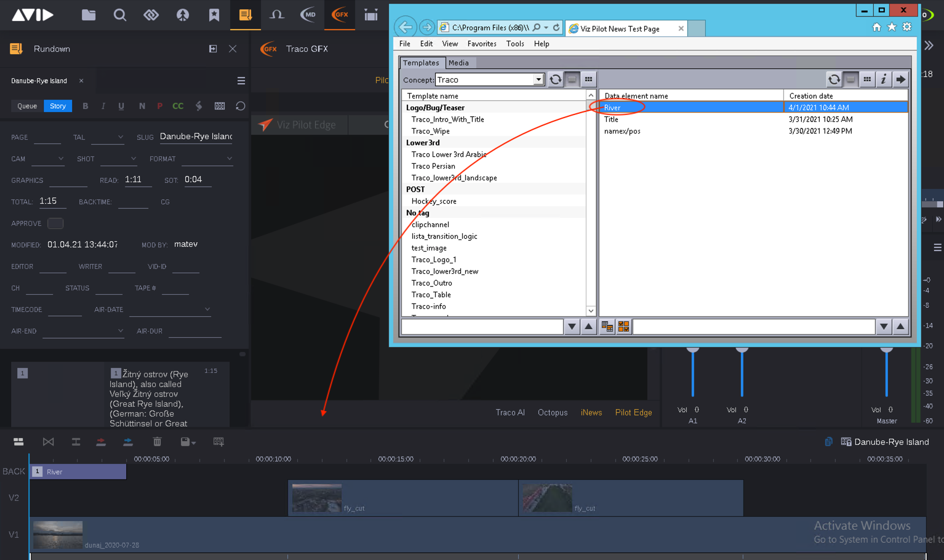The width and height of the screenshot is (944, 560).
Task: Toggle italic formatting in story editor
Action: coord(103,106)
